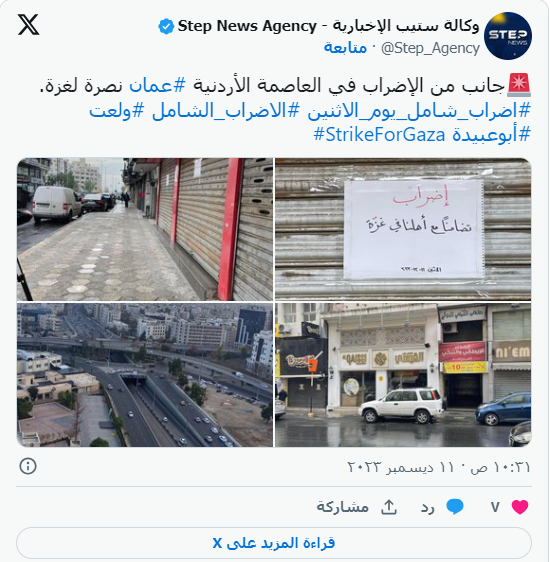Reply using the blue speech bubble icon
550x562 pixels.
tap(454, 507)
